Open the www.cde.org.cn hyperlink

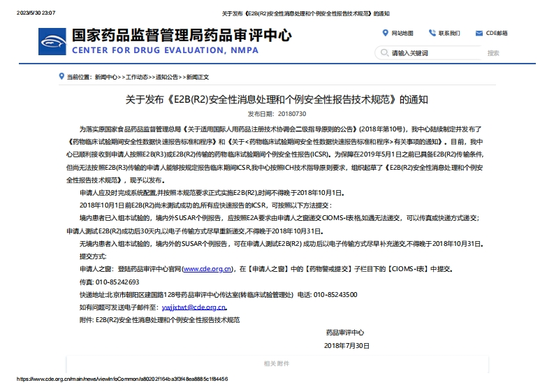click(x=207, y=268)
